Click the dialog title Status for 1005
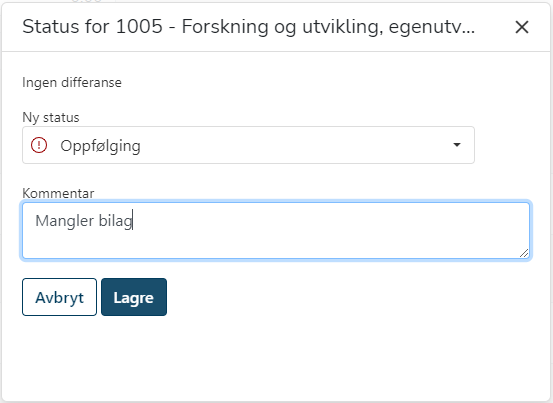This screenshot has width=553, height=403. tap(92, 27)
